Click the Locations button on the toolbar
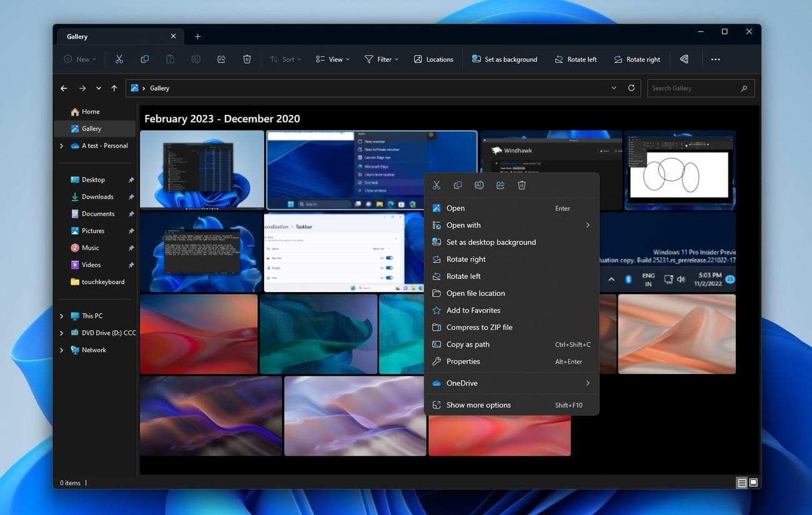The width and height of the screenshot is (812, 515). [433, 59]
